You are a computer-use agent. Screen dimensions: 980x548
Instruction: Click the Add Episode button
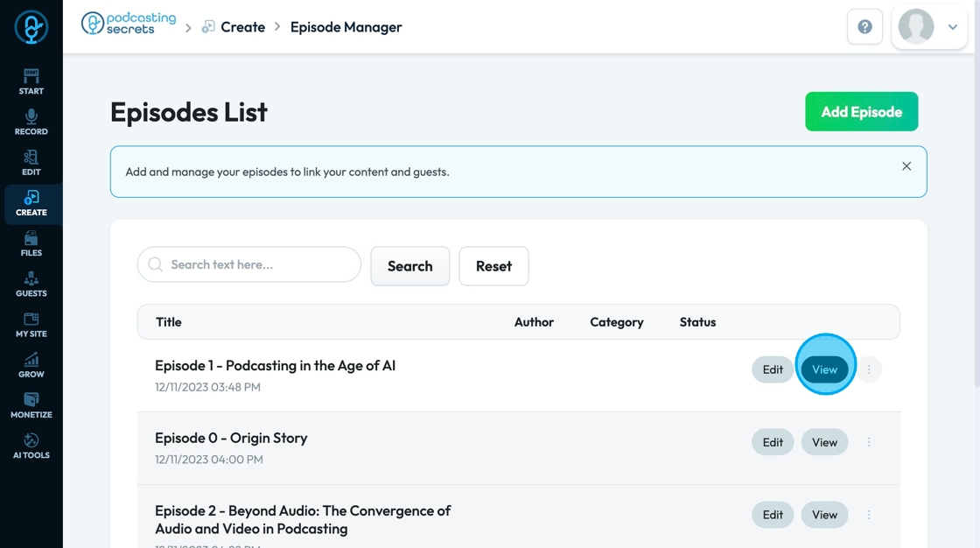(861, 112)
